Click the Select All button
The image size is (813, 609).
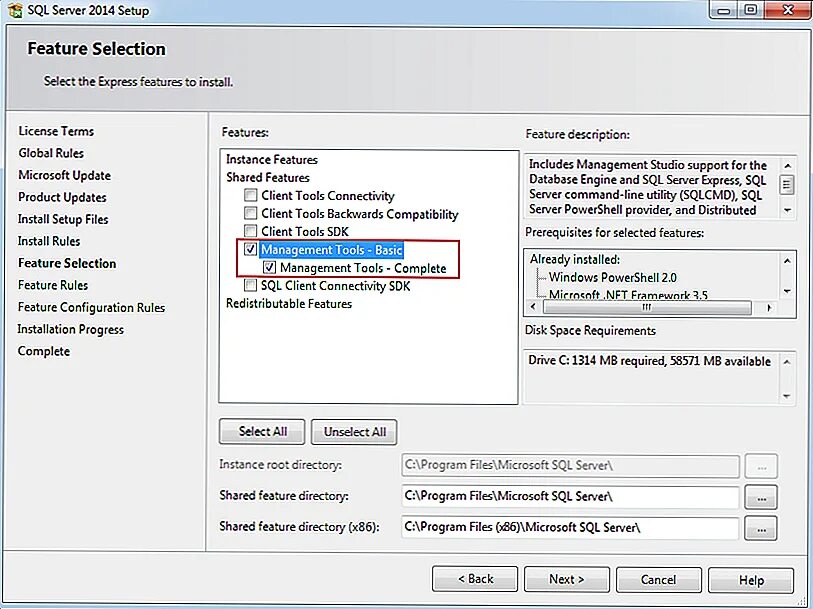click(x=262, y=432)
